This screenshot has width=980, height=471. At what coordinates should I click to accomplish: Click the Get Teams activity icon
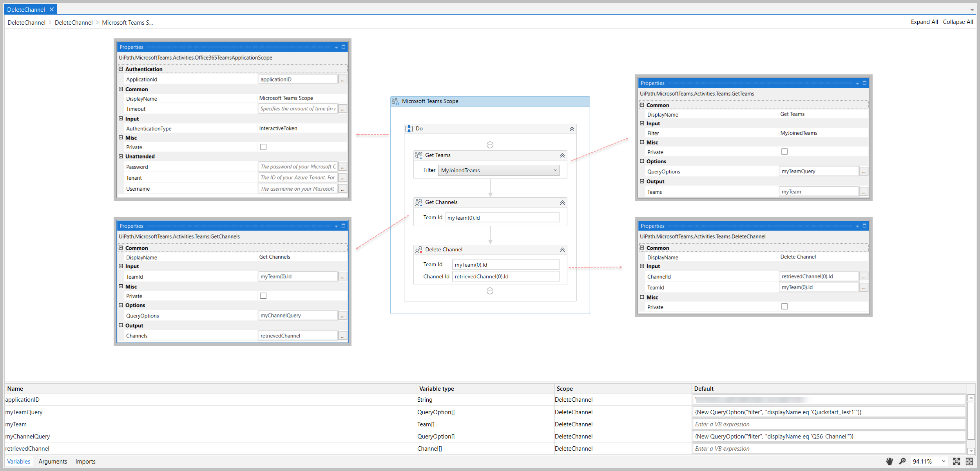[418, 155]
